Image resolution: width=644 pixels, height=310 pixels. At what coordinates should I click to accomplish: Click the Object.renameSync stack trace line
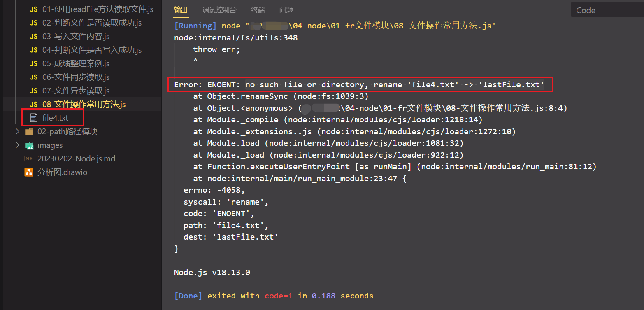point(281,96)
